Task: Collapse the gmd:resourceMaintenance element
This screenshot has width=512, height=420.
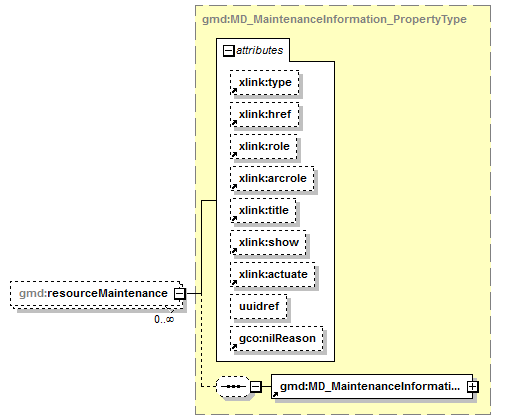Action: (179, 294)
